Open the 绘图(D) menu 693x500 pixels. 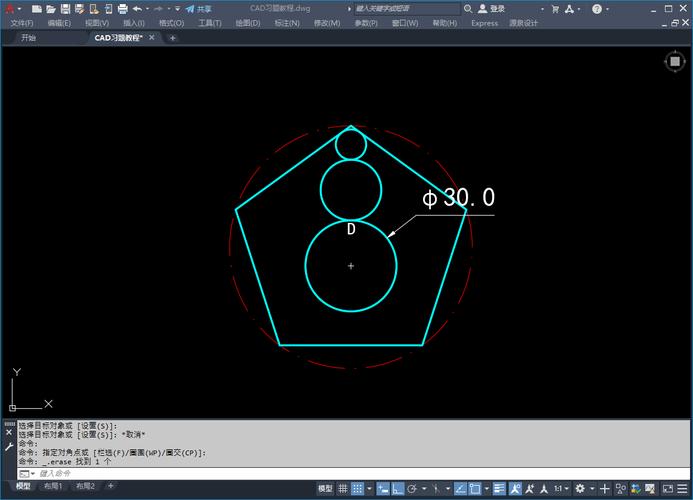pos(248,23)
